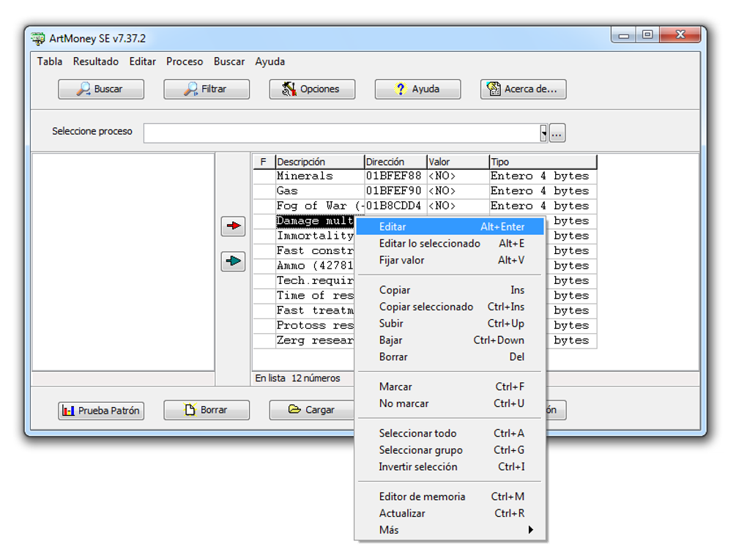Open the Proceso menu
This screenshot has width=747, height=560.
click(x=185, y=61)
